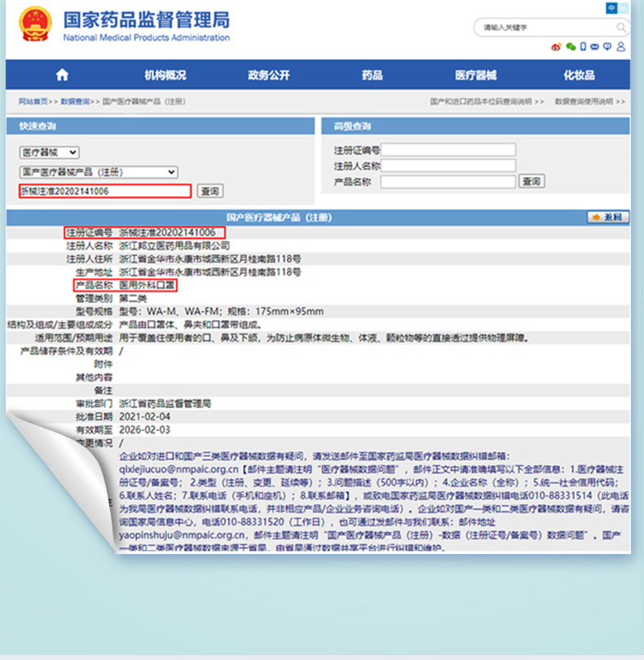This screenshot has width=644, height=660.
Task: Open the 政务公开 menu
Action: [269, 75]
